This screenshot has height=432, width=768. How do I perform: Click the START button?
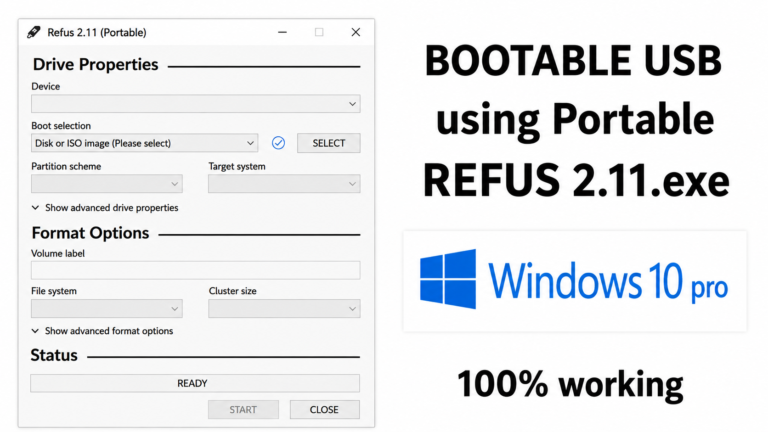pyautogui.click(x=243, y=409)
